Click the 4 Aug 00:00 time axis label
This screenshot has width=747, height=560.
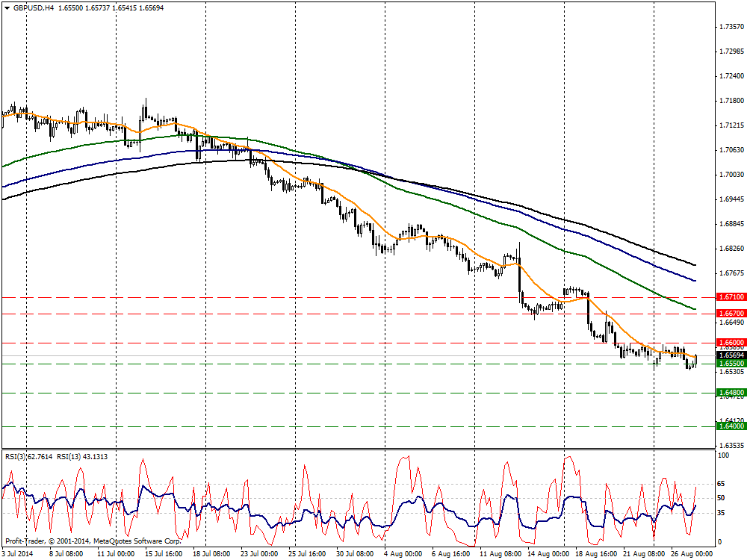[x=403, y=555]
